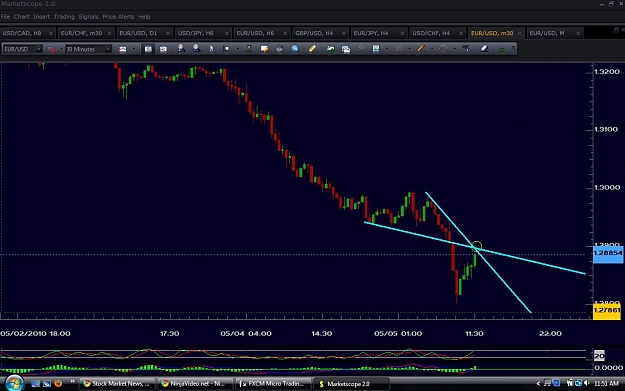Select the ellipse shape tool
The width and height of the screenshot is (625, 391).
pyautogui.click(x=443, y=49)
